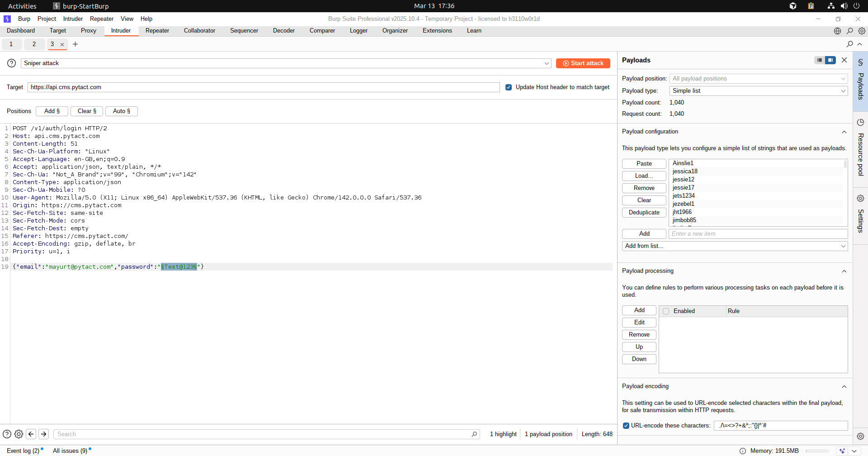Viewport: 868px width, 456px height.
Task: Click the Enter a new item field
Action: 758,234
